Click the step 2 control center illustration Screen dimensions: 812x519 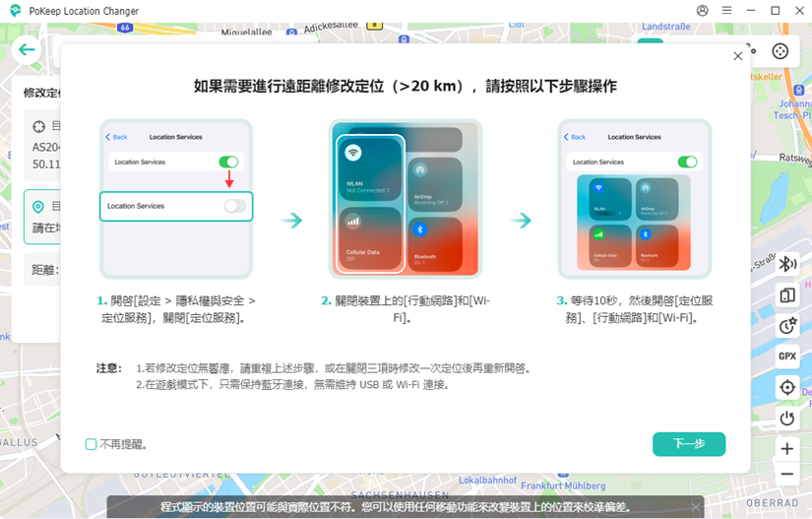pyautogui.click(x=406, y=199)
